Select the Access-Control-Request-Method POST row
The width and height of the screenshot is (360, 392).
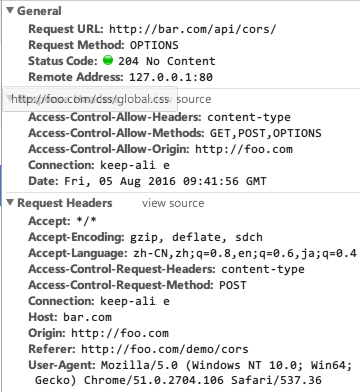137,285
